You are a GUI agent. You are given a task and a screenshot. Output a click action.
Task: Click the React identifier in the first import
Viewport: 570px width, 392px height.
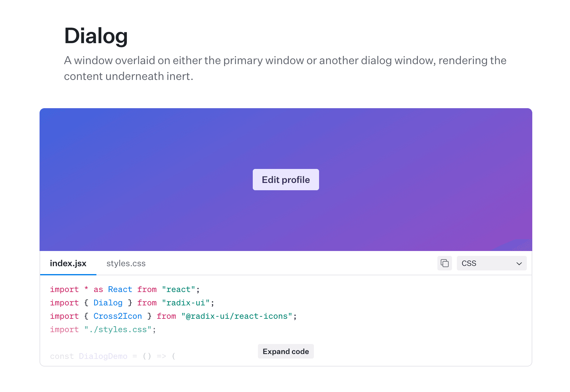pos(120,289)
